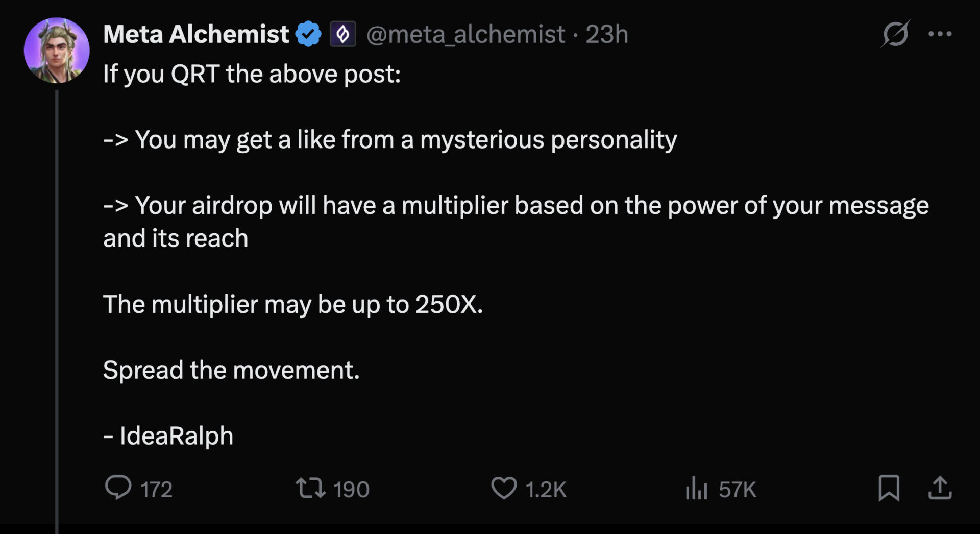Click the Meta Alchemist display name

pos(196,34)
